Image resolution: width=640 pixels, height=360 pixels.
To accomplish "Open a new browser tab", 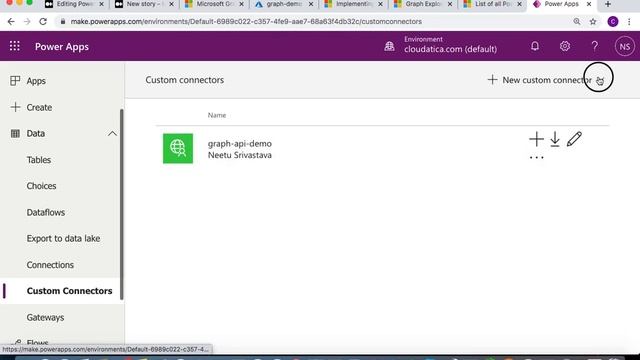I will click(608, 4).
